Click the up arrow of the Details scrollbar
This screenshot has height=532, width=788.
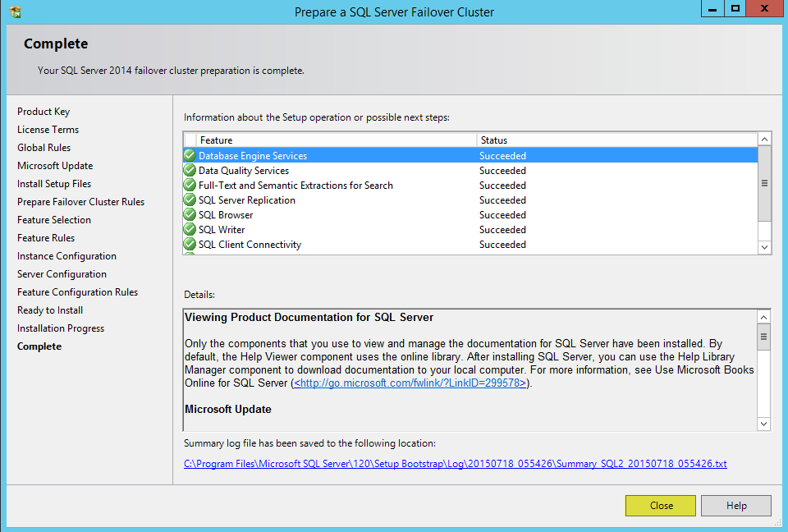[763, 317]
